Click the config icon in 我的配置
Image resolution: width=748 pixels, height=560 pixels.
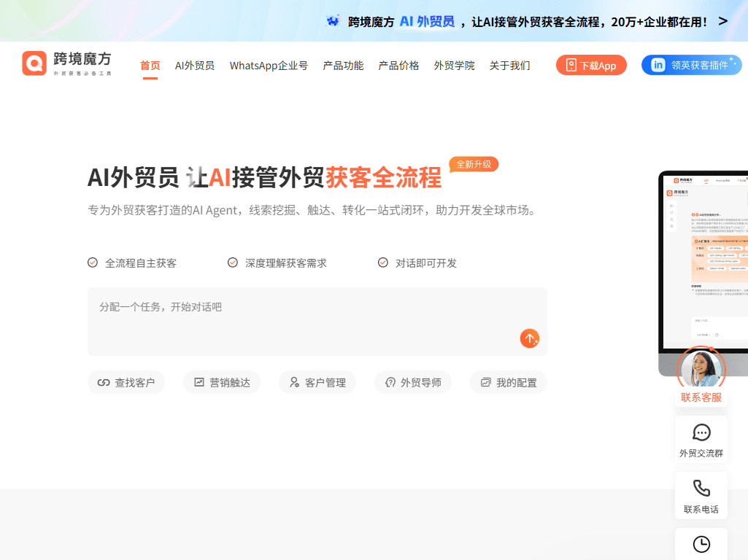coord(485,382)
